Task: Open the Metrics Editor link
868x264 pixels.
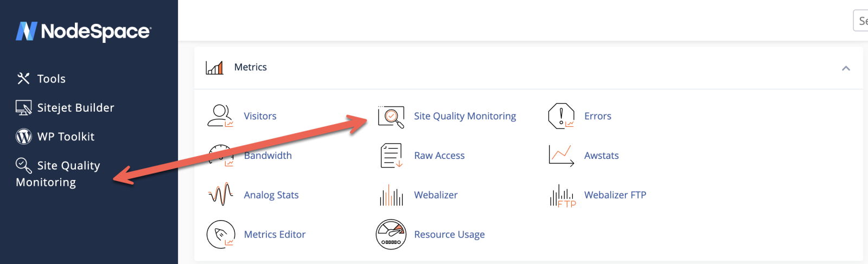Action: pyautogui.click(x=275, y=234)
